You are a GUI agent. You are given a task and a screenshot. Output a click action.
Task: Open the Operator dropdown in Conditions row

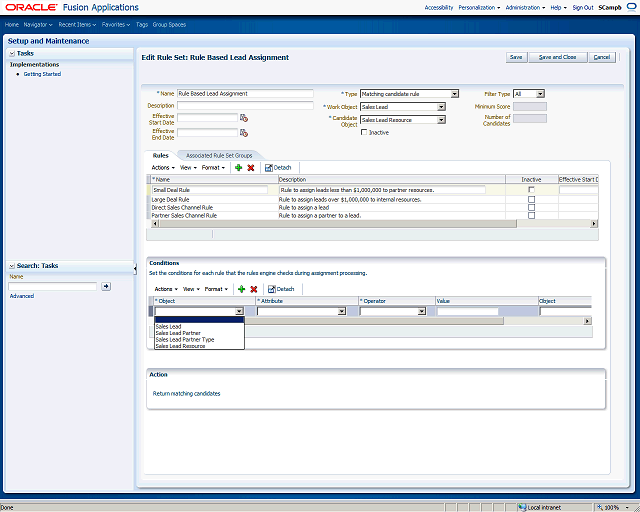(422, 312)
